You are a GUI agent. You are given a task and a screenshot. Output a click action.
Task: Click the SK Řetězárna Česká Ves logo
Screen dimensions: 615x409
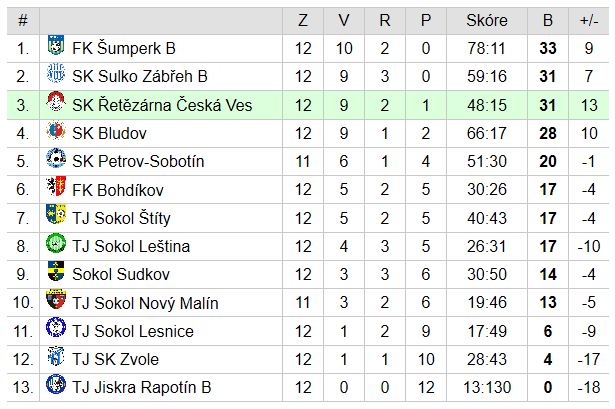click(56, 102)
